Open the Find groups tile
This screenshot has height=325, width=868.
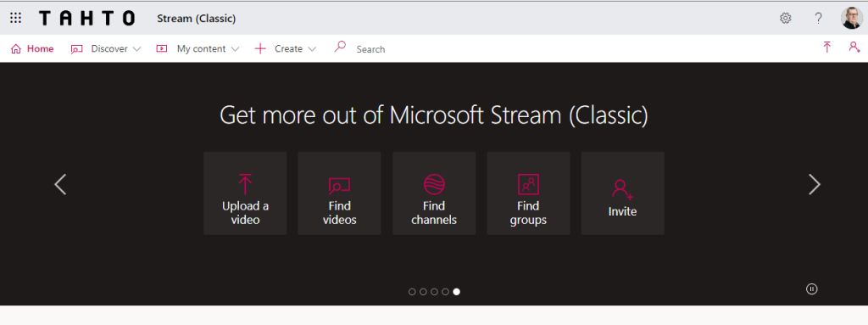(x=528, y=193)
